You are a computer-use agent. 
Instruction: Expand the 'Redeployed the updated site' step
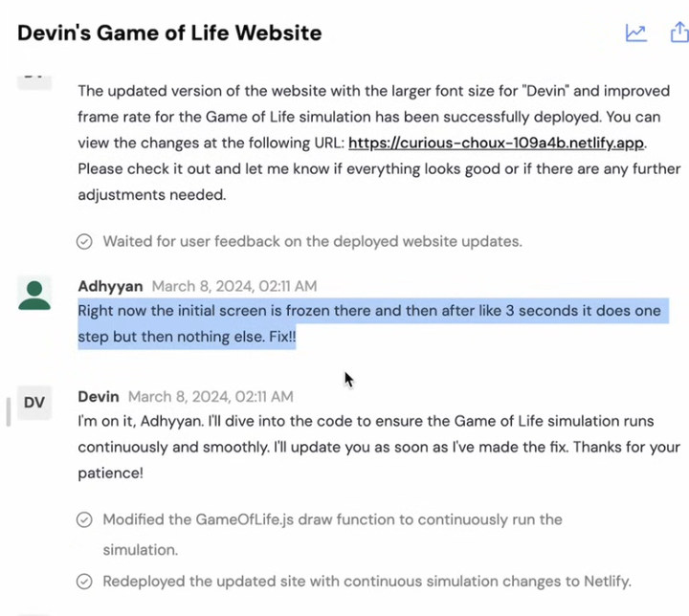point(367,581)
